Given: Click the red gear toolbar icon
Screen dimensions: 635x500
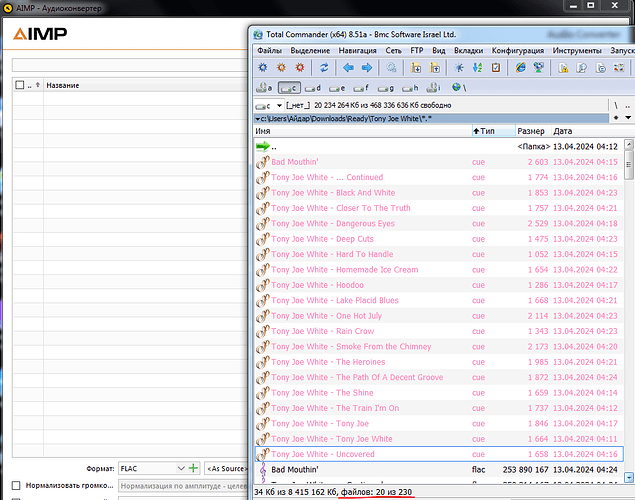Looking at the screenshot, I should tap(300, 68).
